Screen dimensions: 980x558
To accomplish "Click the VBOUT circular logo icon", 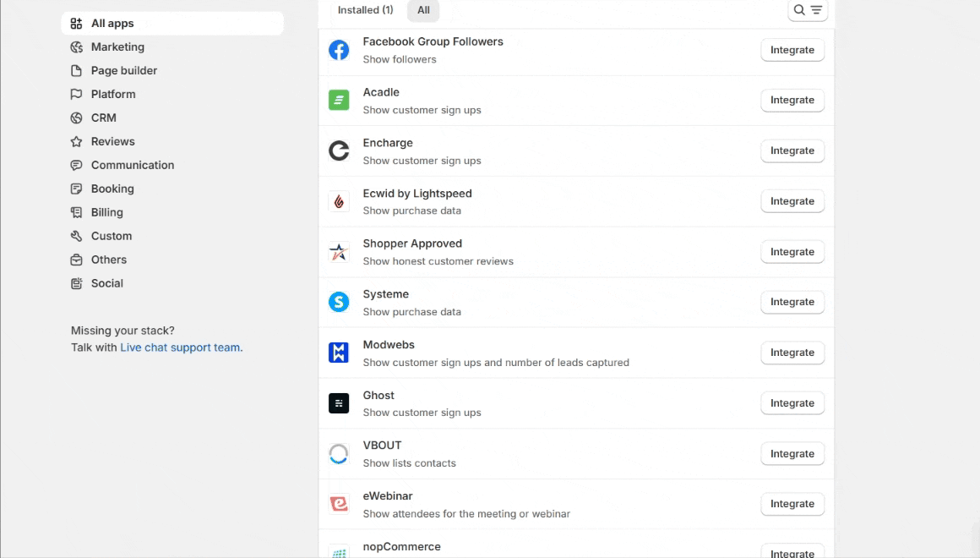I will tap(339, 454).
